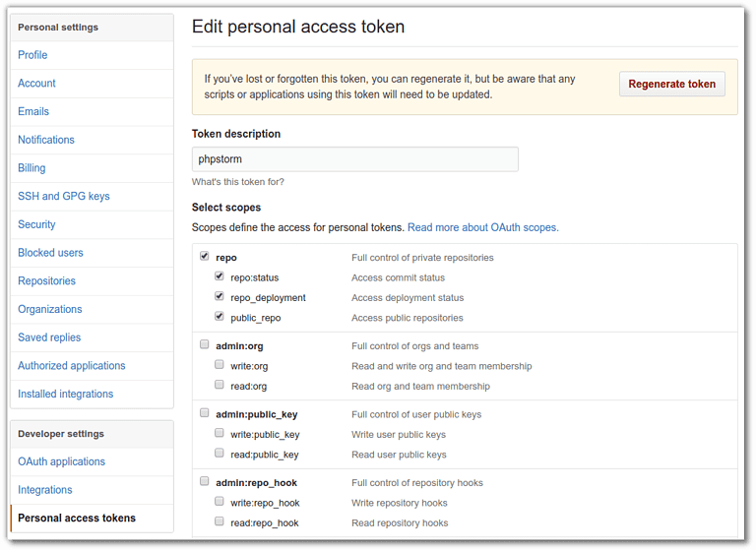Check the write:org scope
The height and width of the screenshot is (550, 756).
click(x=220, y=365)
